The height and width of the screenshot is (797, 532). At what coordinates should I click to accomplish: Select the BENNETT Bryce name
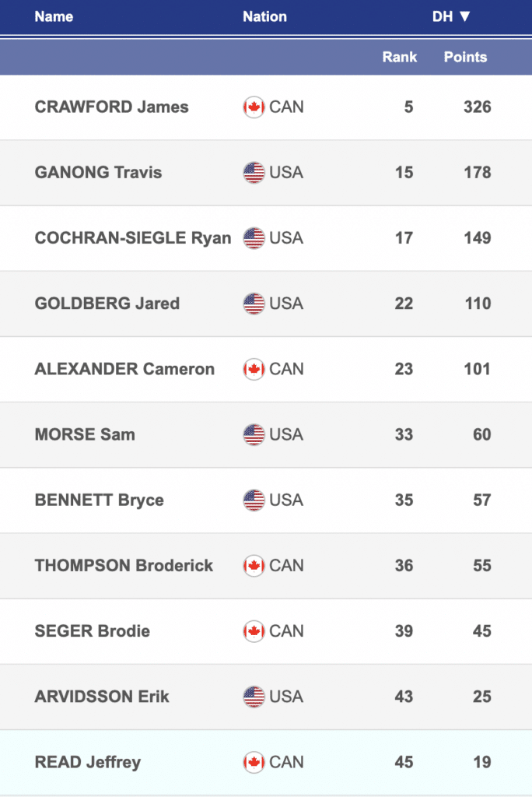coord(99,500)
